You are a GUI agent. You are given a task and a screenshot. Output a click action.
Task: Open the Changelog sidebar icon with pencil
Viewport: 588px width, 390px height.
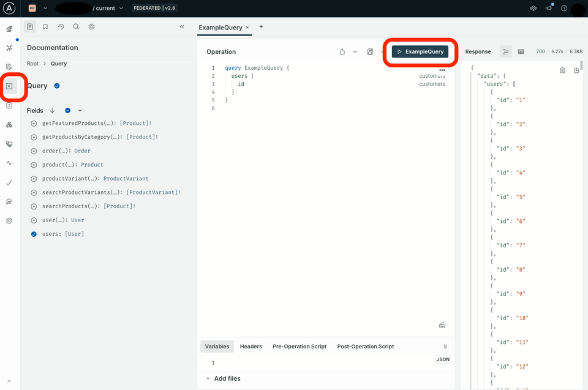pyautogui.click(x=9, y=67)
